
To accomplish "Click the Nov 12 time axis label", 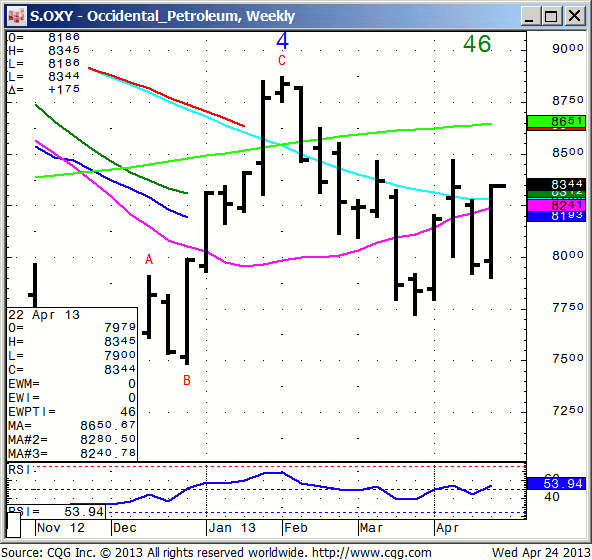I will click(x=61, y=528).
